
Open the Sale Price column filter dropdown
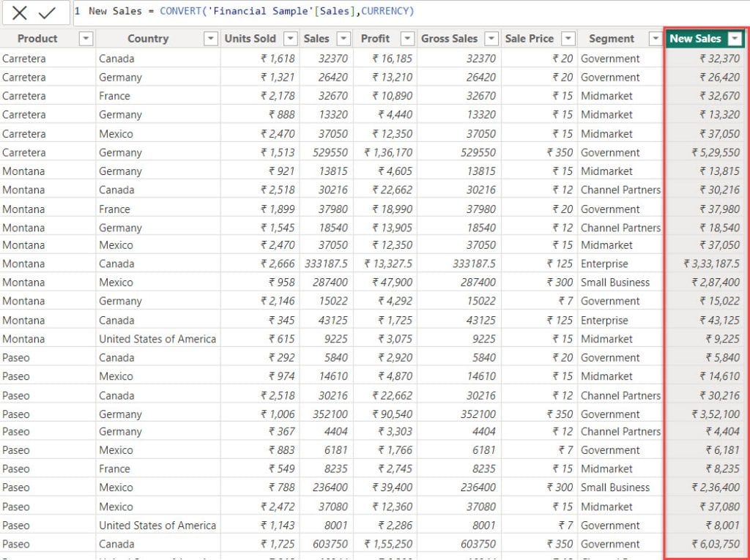[568, 39]
